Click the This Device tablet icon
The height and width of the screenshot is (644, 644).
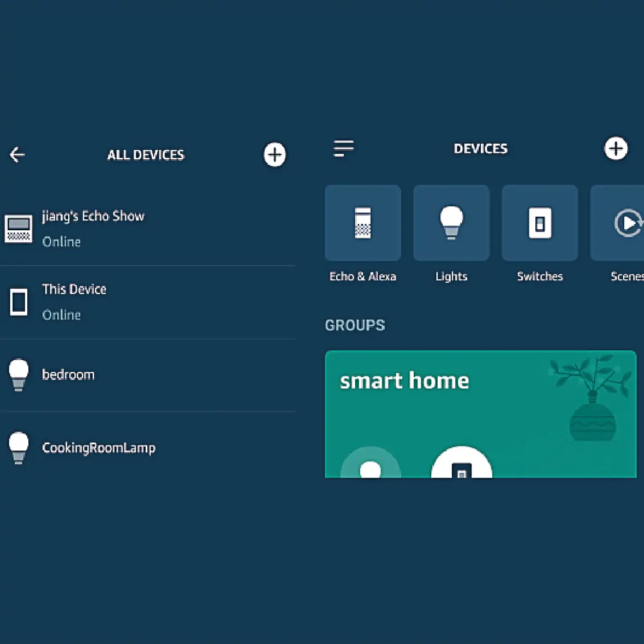click(19, 302)
